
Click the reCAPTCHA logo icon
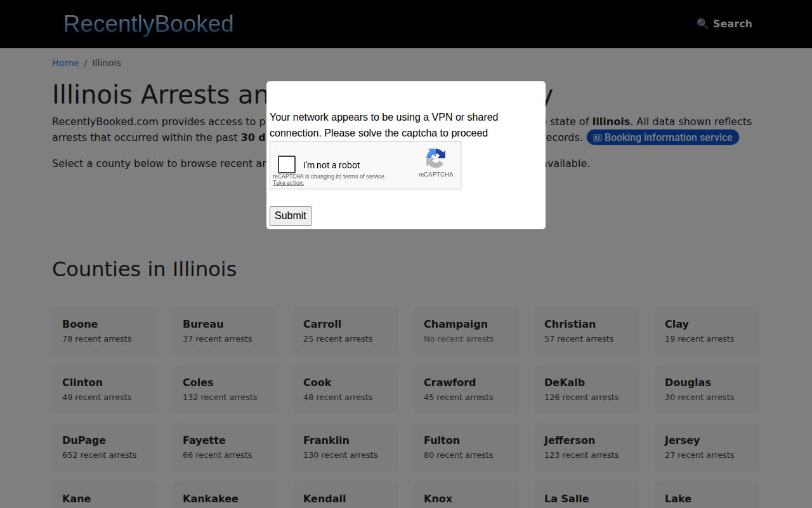(436, 158)
